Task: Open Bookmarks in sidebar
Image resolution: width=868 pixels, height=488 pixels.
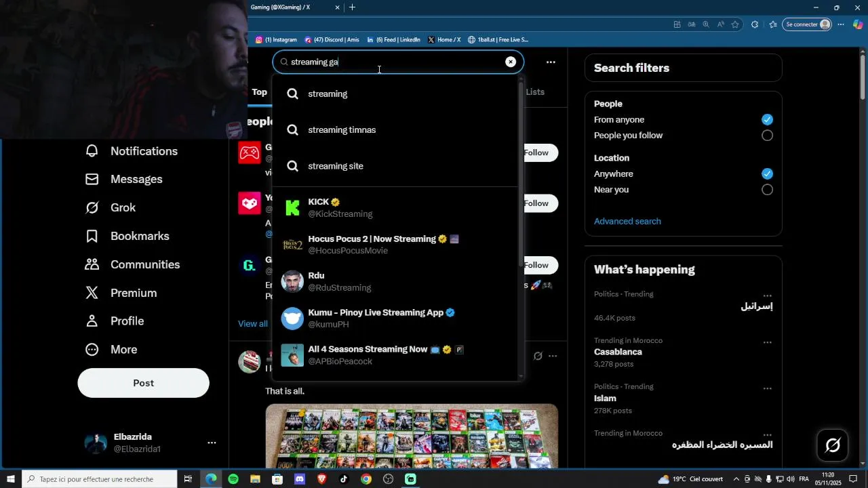Action: tap(127, 236)
